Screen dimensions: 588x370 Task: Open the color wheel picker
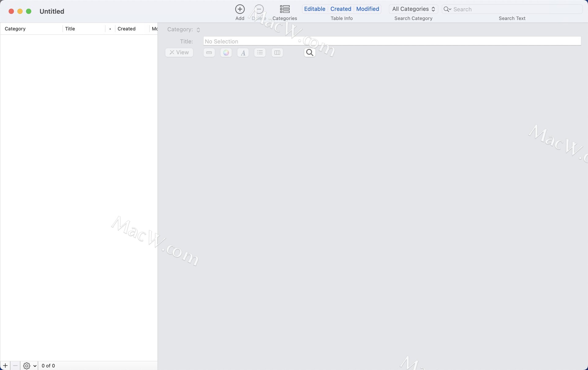coord(226,53)
